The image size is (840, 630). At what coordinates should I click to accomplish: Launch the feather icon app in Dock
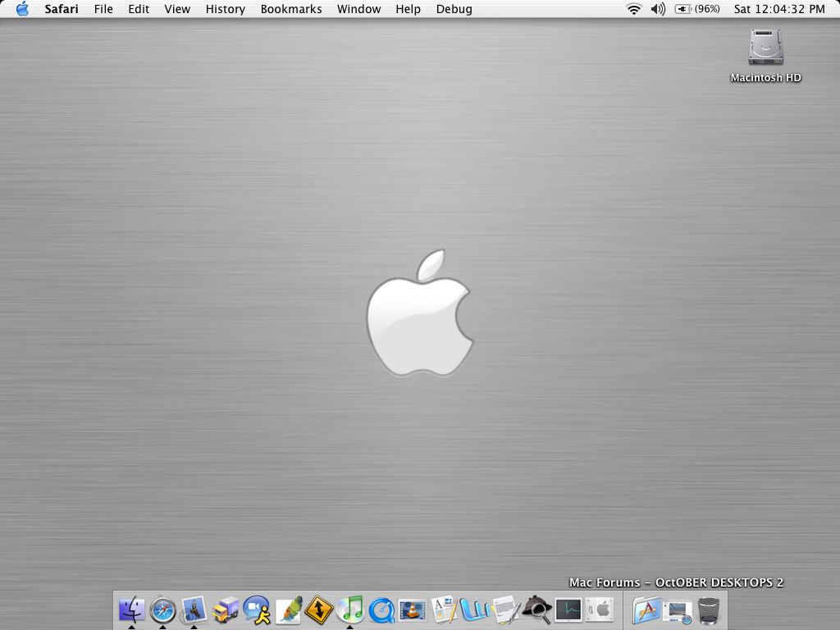coord(288,609)
